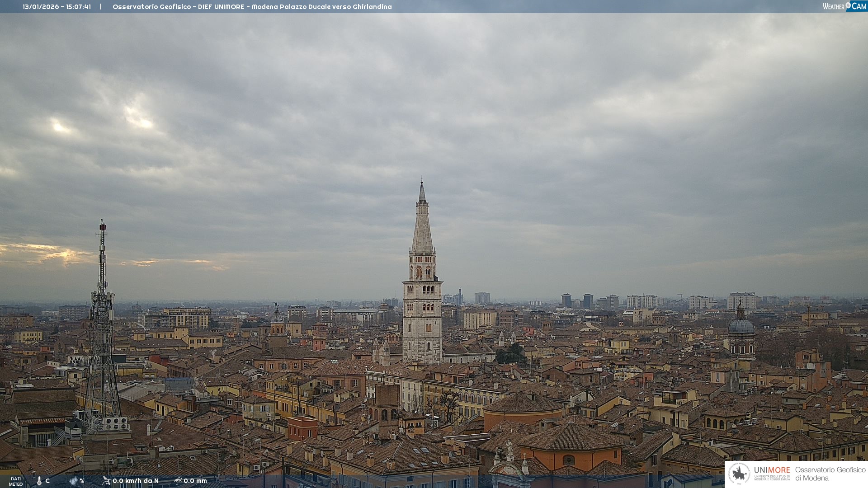Click the UNIMORE logo text
The width and height of the screenshot is (868, 488).
coord(772,470)
